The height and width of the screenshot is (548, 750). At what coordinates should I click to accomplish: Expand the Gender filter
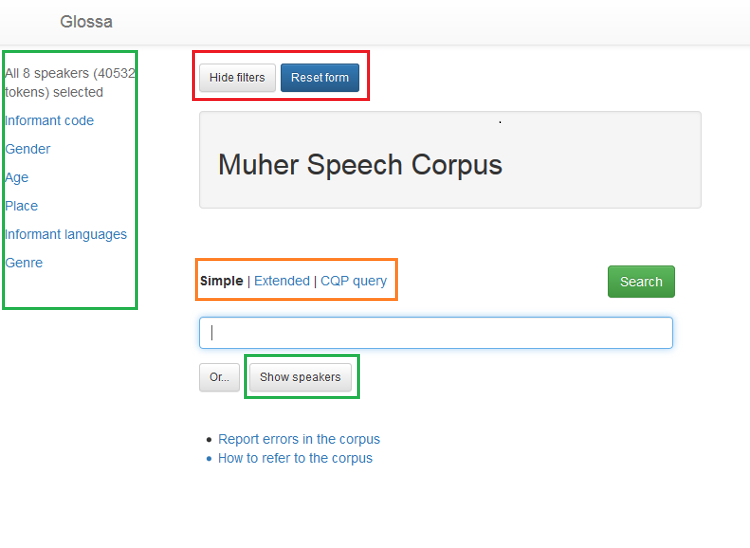coord(28,149)
